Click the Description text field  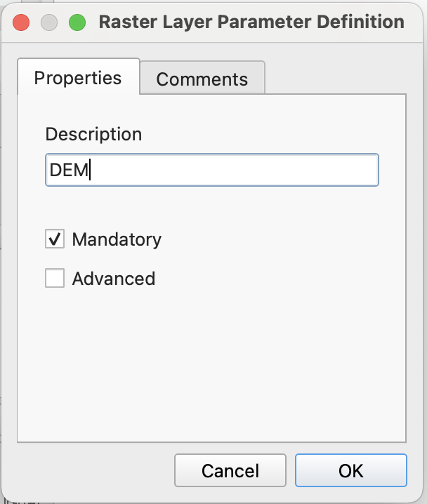click(x=211, y=170)
